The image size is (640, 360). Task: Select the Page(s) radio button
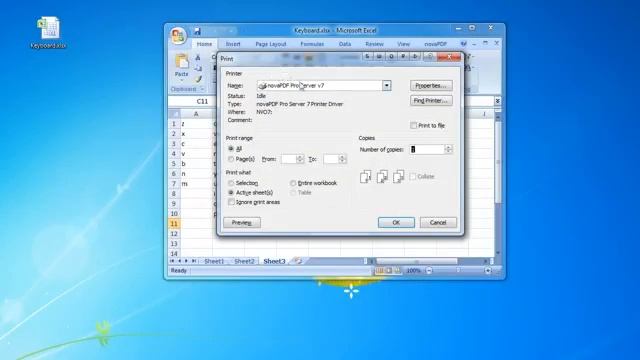pos(231,159)
